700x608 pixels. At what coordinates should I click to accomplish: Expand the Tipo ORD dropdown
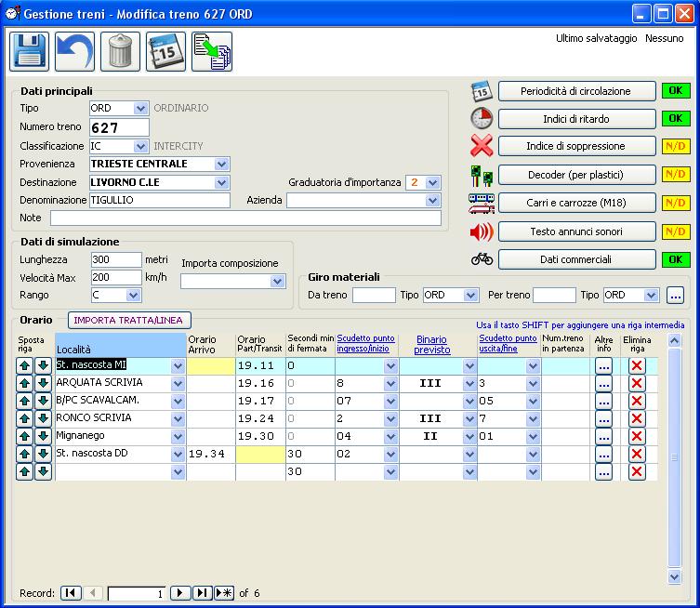tap(141, 109)
